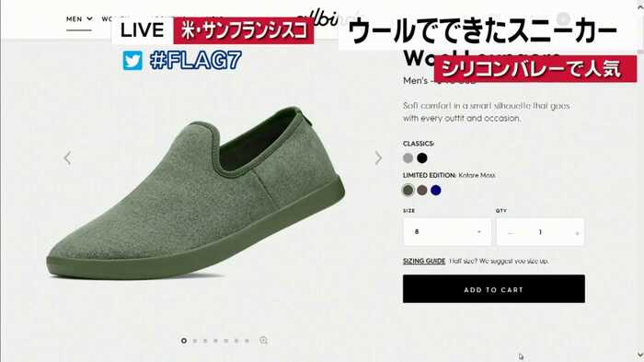This screenshot has width=644, height=362.
Task: Decrease quantity with the minus icon
Action: pos(510,233)
